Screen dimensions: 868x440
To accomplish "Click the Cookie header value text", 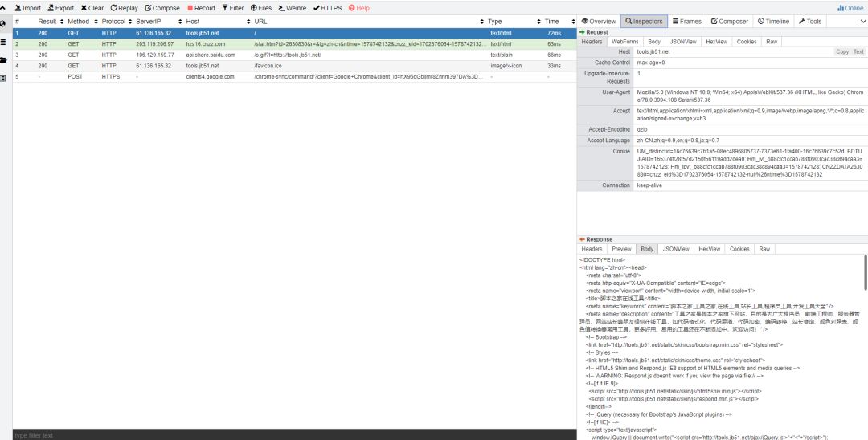I will coord(750,162).
